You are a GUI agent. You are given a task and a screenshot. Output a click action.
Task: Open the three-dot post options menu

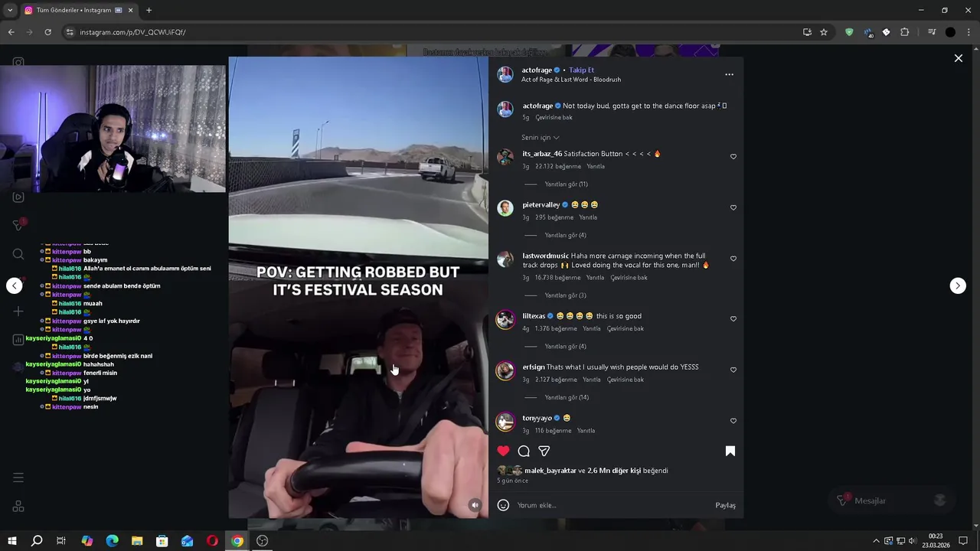(x=729, y=74)
